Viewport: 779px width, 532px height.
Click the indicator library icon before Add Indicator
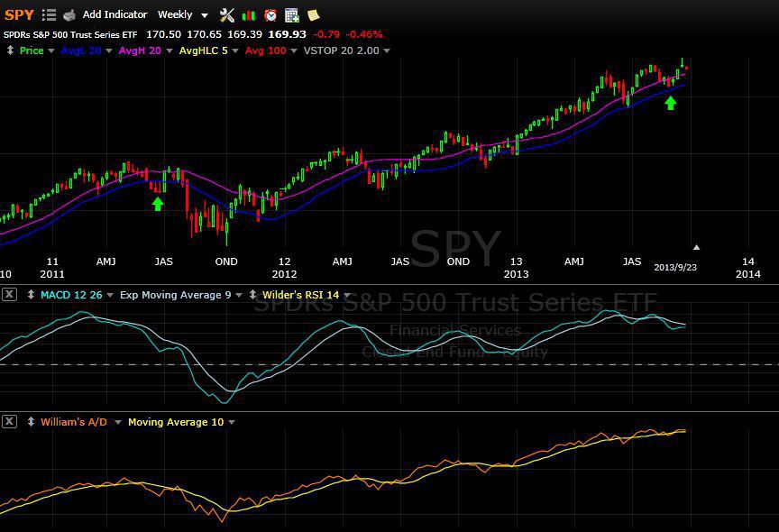tap(69, 15)
